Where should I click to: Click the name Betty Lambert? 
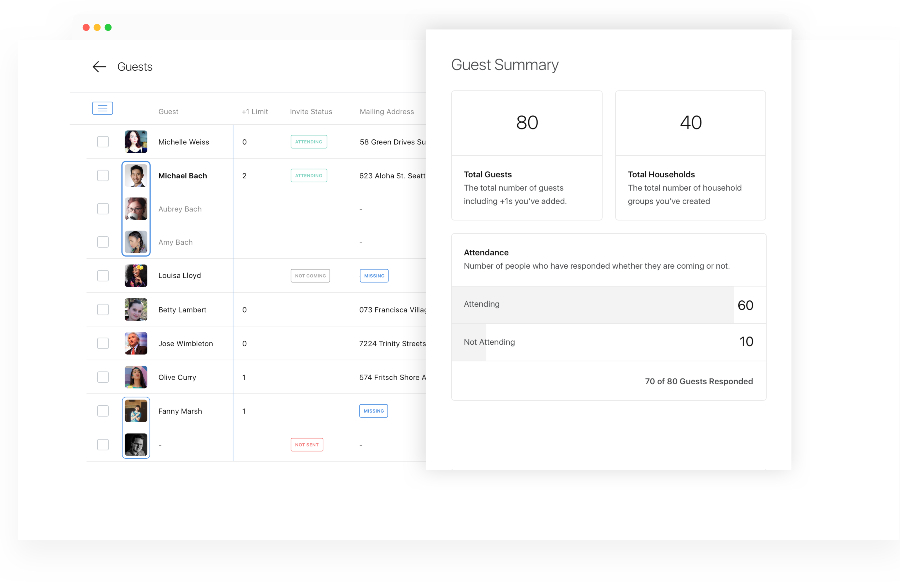[182, 309]
